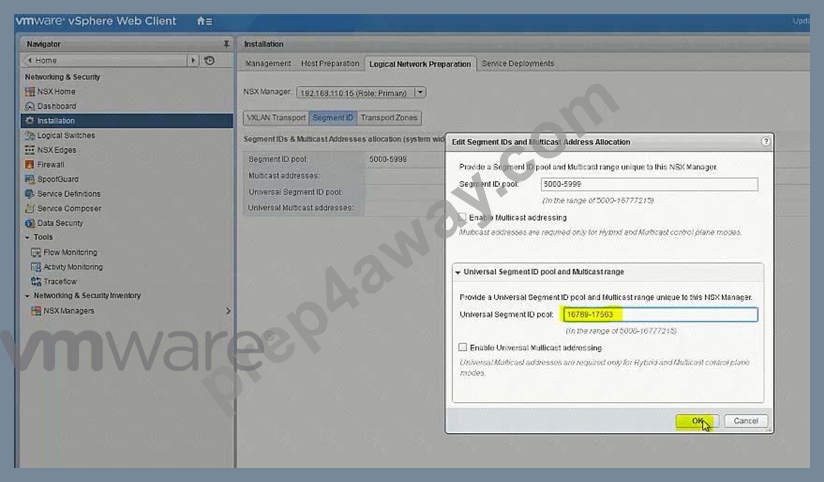Expand the NSX Managers chevron

(x=228, y=311)
